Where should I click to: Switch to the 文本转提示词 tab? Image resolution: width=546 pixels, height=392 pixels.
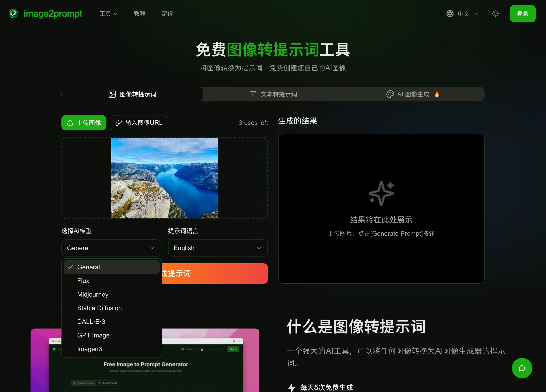point(273,94)
